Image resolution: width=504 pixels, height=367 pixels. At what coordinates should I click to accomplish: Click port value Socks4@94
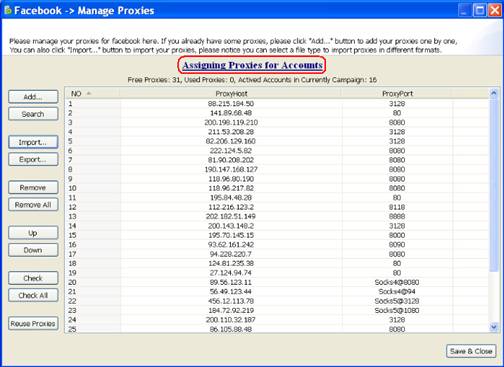coord(397,292)
